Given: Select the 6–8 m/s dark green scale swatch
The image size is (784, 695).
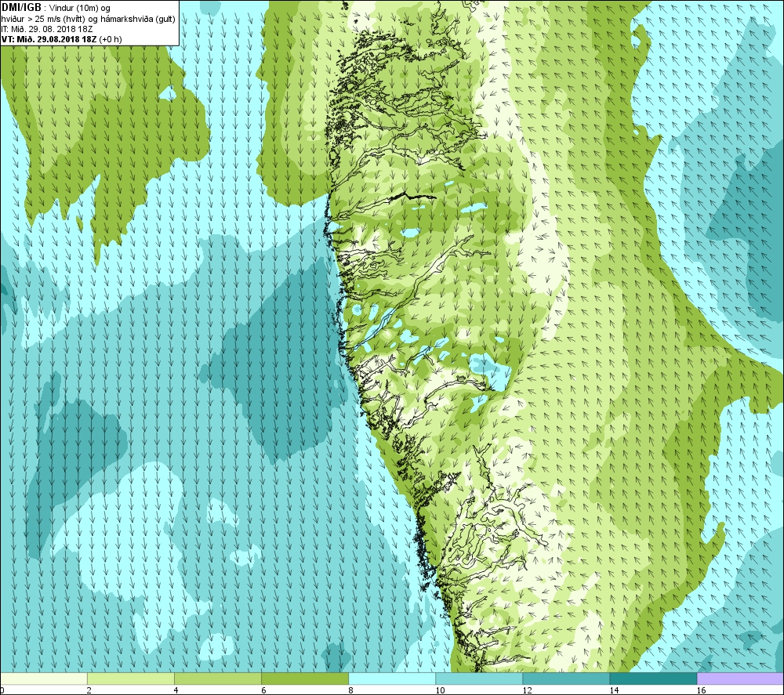Looking at the screenshot, I should pos(304,679).
